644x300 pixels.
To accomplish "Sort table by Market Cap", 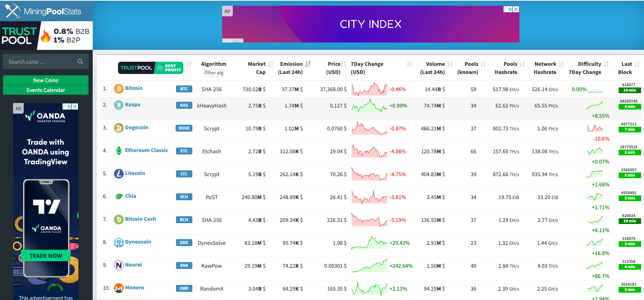I will tap(271, 64).
